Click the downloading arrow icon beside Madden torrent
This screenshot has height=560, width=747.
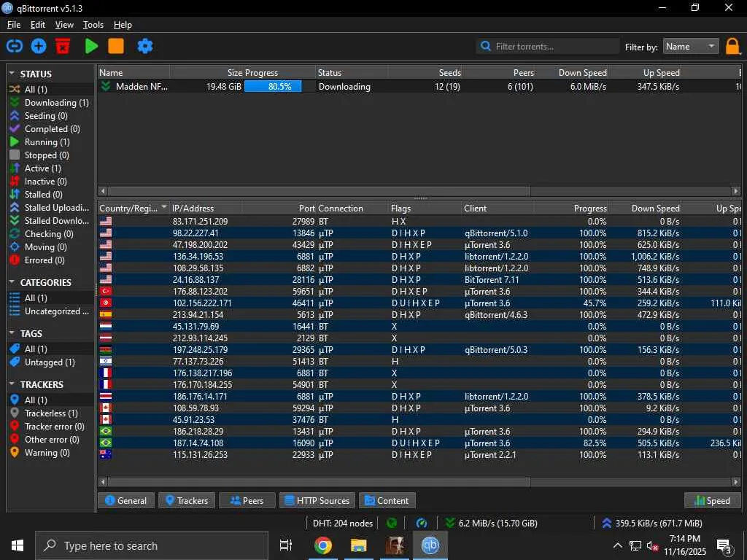pos(106,86)
